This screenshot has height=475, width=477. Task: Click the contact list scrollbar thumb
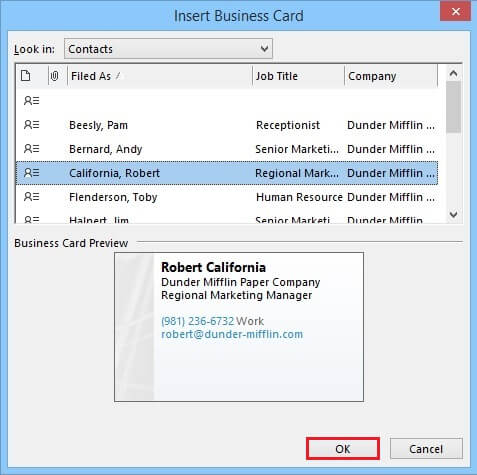coord(453,107)
